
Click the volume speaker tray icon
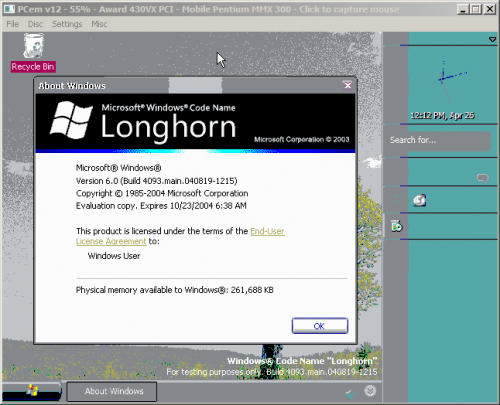tap(350, 394)
